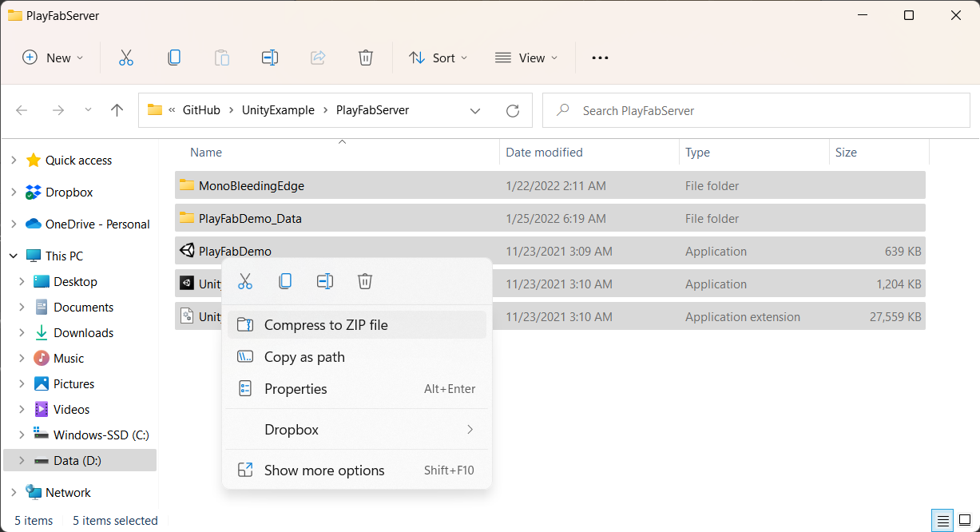This screenshot has height=532, width=980.
Task: Open the Dropbox submenu
Action: point(357,430)
